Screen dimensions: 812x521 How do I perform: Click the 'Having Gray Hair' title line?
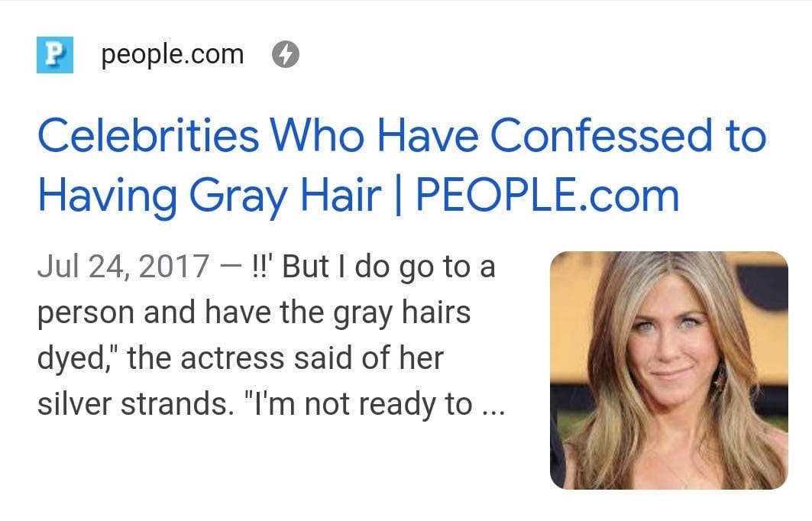[210, 197]
